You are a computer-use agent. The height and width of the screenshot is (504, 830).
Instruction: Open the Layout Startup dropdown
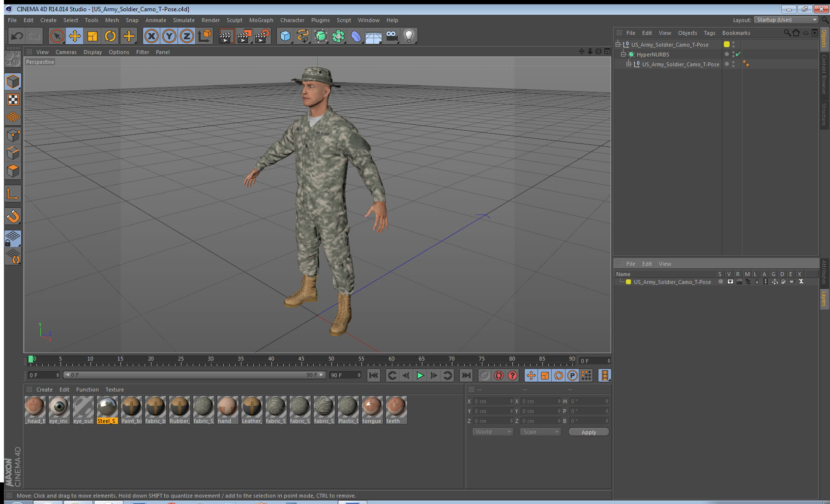(786, 20)
